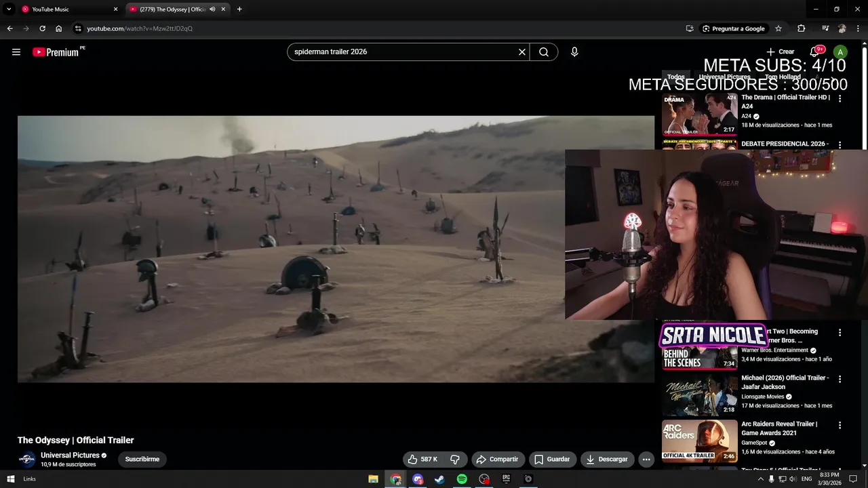Open a new browser tab
The height and width of the screenshot is (488, 868).
pos(239,9)
